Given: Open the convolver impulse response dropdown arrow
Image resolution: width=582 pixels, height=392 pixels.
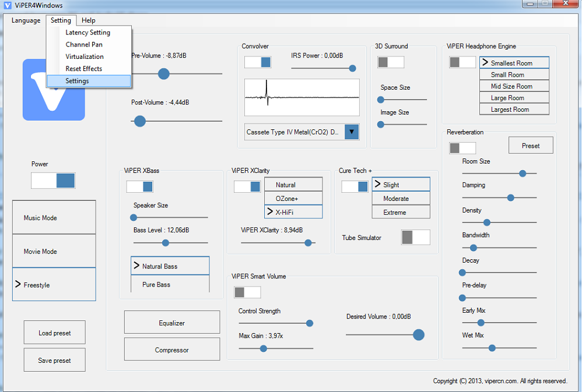Looking at the screenshot, I should pyautogui.click(x=352, y=132).
